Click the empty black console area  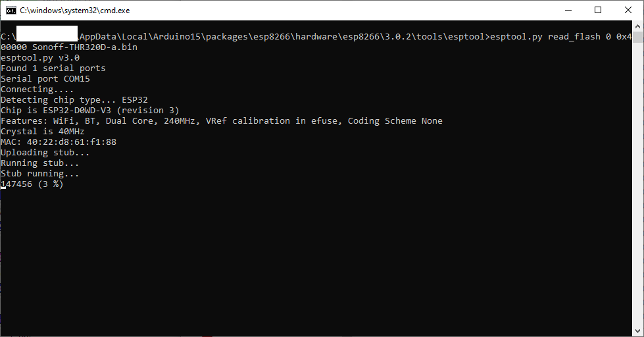pyautogui.click(x=316, y=259)
